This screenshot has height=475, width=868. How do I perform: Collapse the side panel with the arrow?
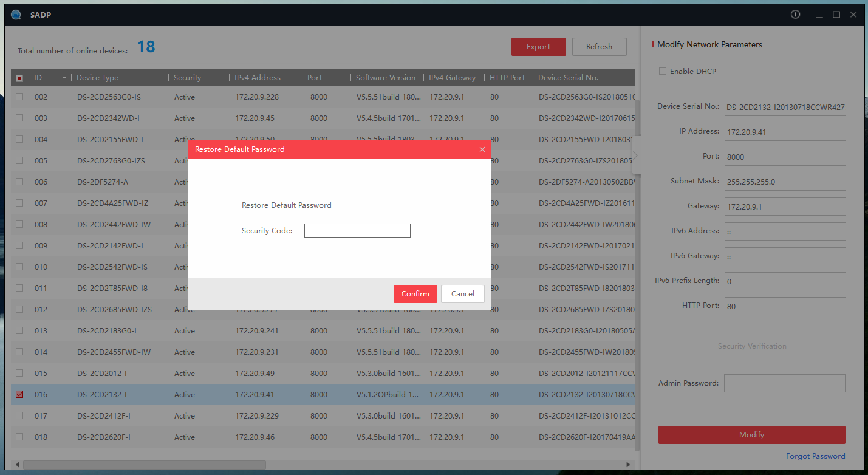click(x=635, y=155)
